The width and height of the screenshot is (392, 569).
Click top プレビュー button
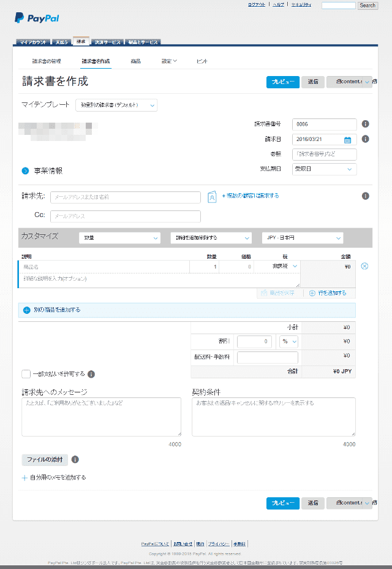coord(283,82)
